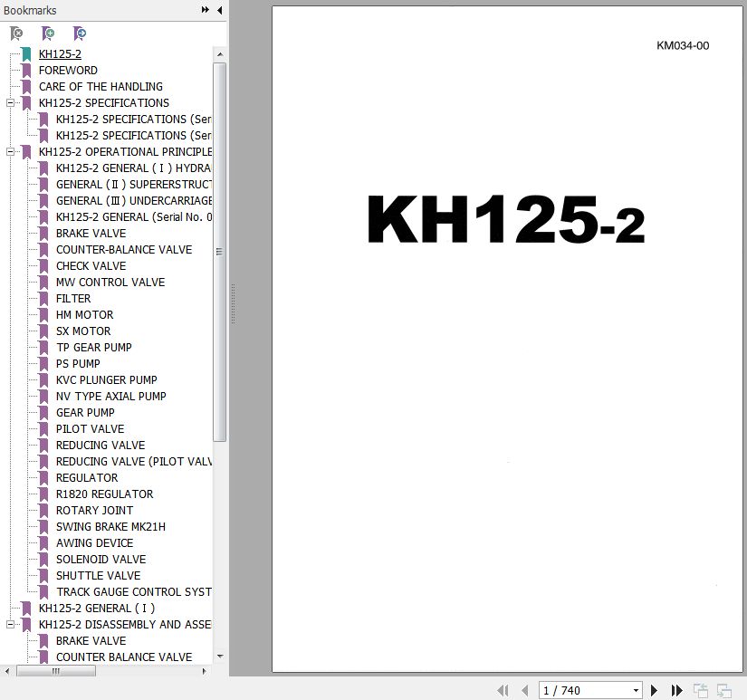Click the bookmarks vertical scrollbar down arrow

point(220,657)
